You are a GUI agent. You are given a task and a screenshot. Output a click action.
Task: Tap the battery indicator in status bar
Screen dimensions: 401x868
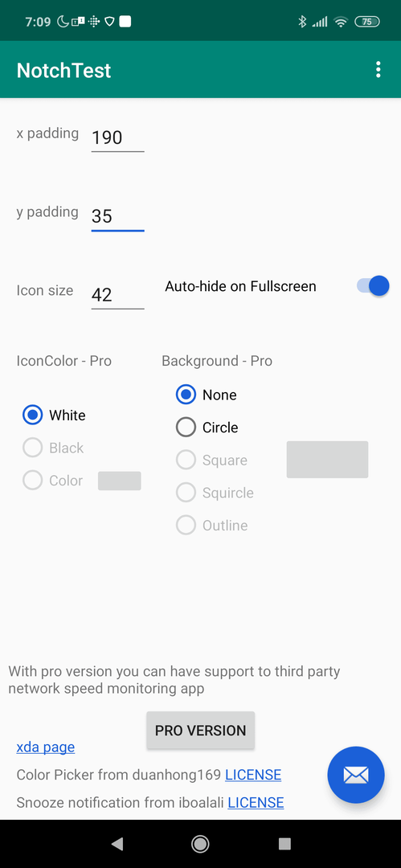point(366,22)
